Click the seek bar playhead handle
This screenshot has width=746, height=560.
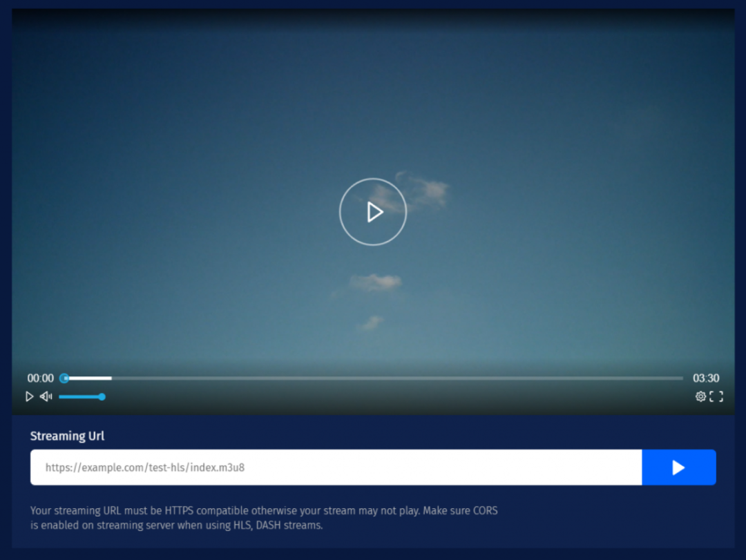coord(64,378)
